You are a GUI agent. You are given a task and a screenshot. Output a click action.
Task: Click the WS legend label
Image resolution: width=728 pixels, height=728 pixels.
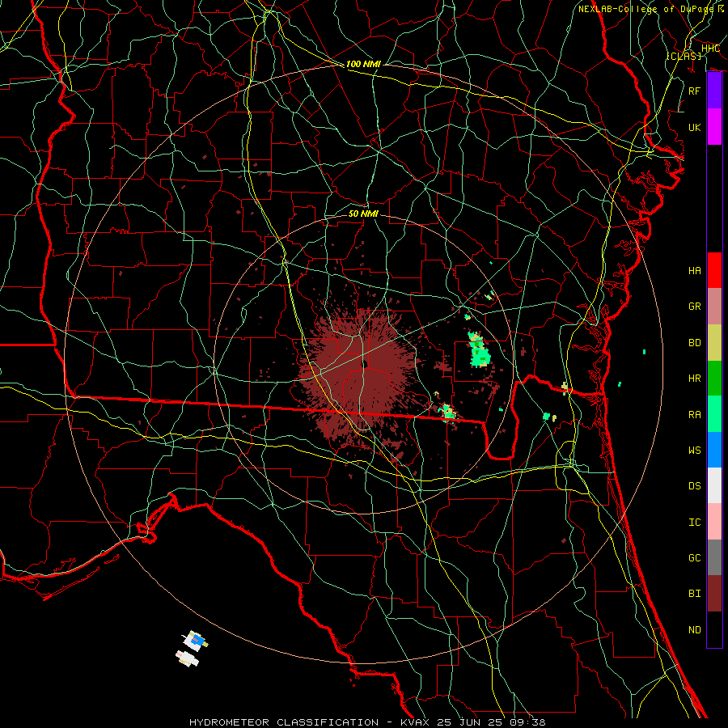tap(694, 450)
